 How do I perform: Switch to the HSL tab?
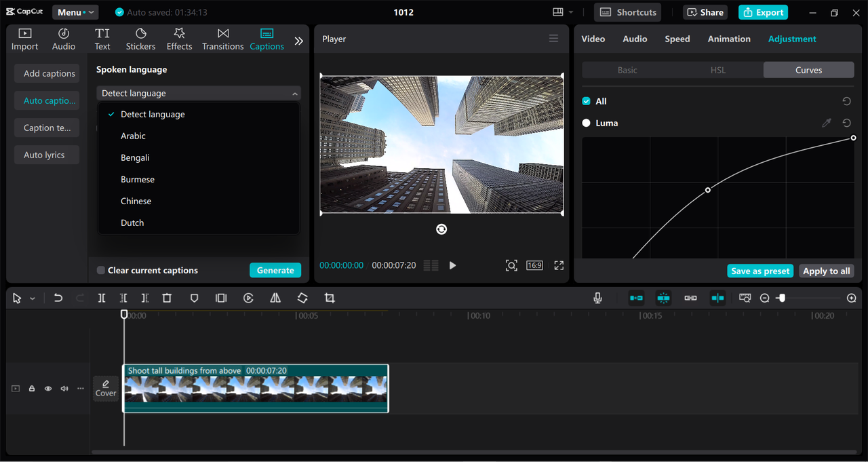pyautogui.click(x=717, y=70)
